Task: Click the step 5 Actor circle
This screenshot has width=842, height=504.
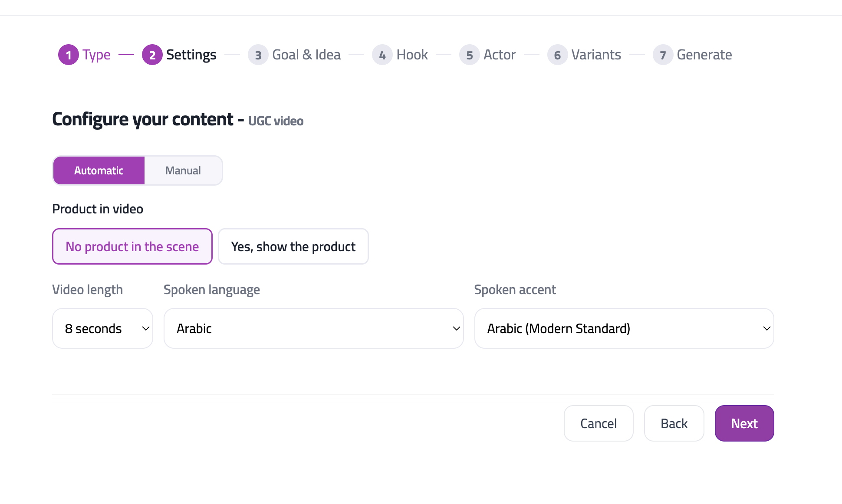Action: coord(469,55)
